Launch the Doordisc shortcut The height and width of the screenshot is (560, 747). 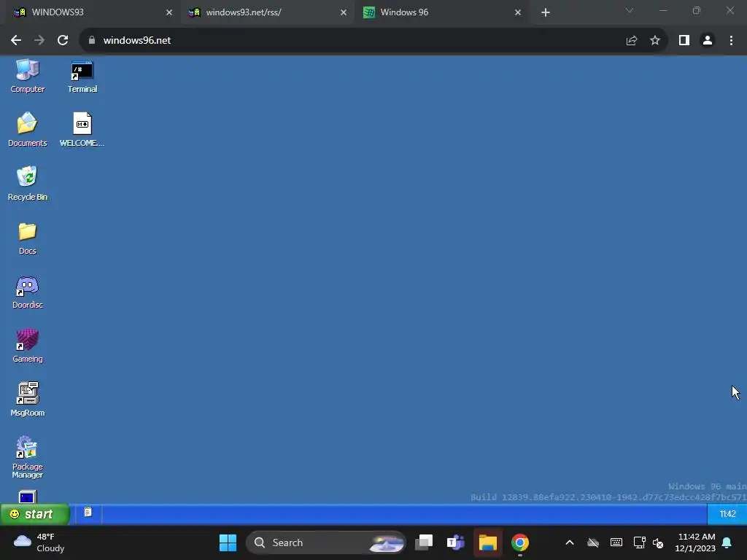[27, 292]
